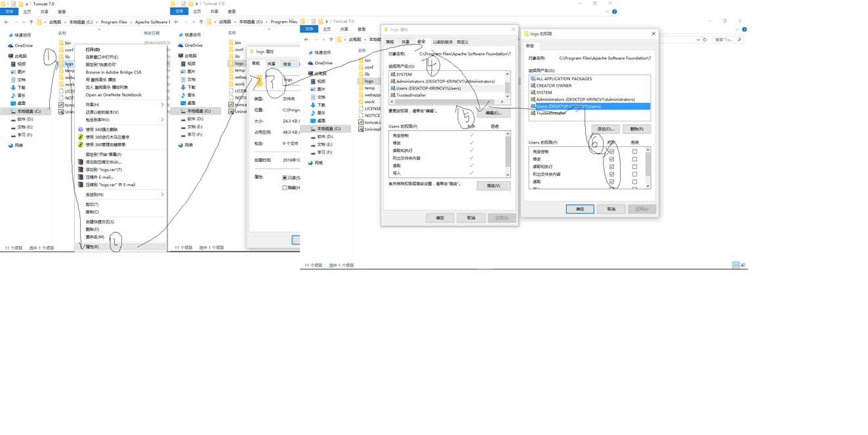Expand the 发送到(N) submenu arrow
Screen dimensions: 868x435
tap(162, 194)
